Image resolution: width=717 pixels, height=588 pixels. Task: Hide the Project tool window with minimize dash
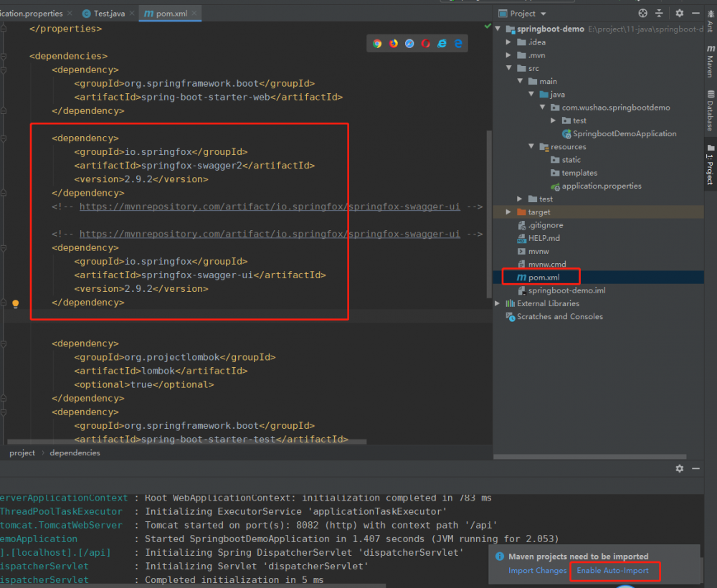pos(696,14)
